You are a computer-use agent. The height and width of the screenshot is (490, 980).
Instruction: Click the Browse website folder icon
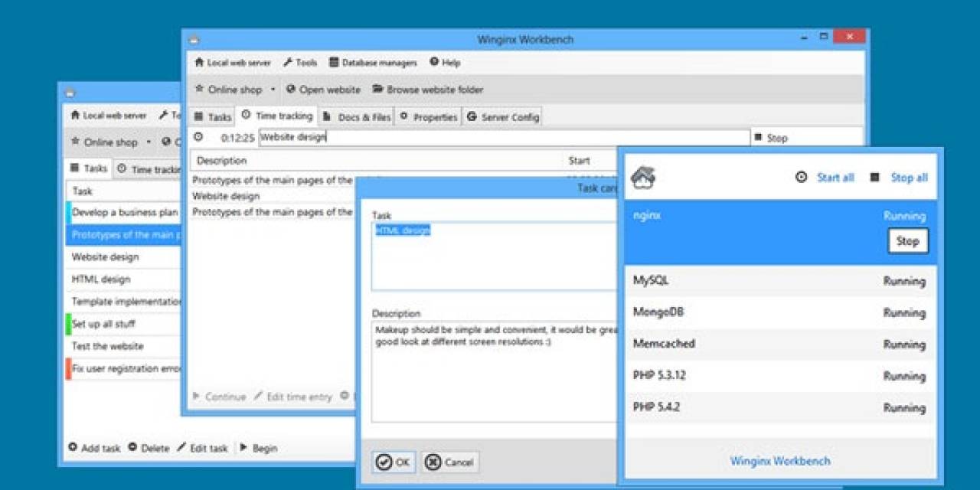tap(376, 90)
